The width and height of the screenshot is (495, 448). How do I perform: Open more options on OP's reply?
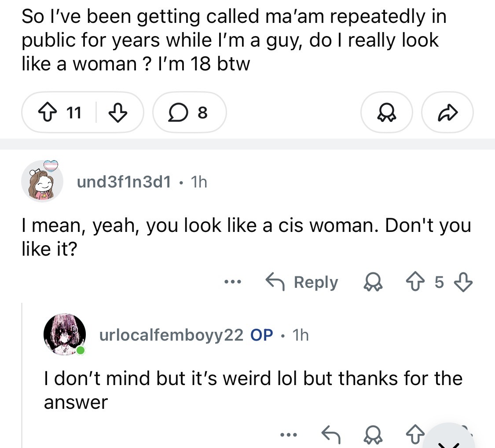(289, 435)
